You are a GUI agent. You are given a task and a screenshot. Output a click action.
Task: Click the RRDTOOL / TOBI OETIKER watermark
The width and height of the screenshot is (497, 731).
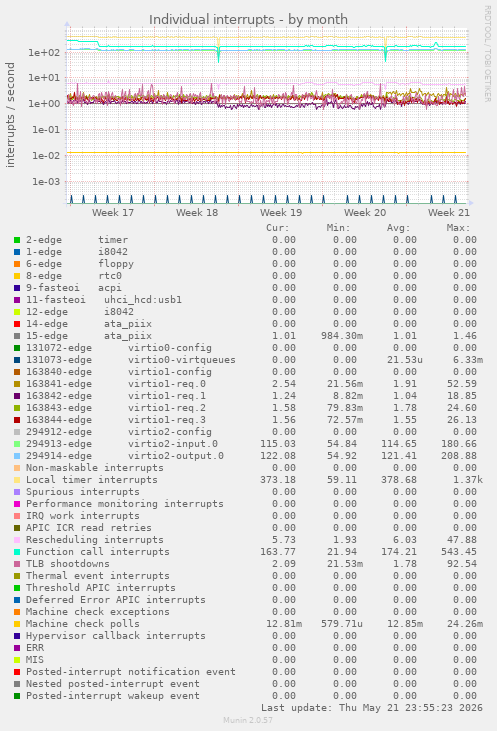(x=487, y=54)
